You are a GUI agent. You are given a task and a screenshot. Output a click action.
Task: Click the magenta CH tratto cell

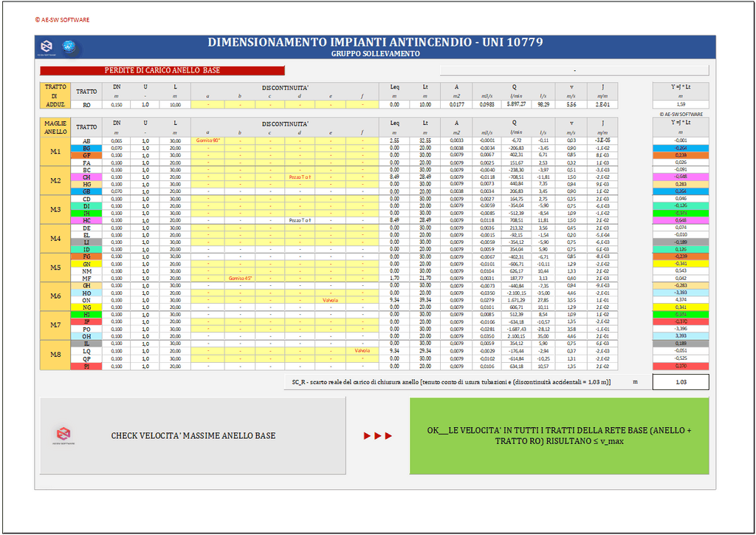click(86, 177)
